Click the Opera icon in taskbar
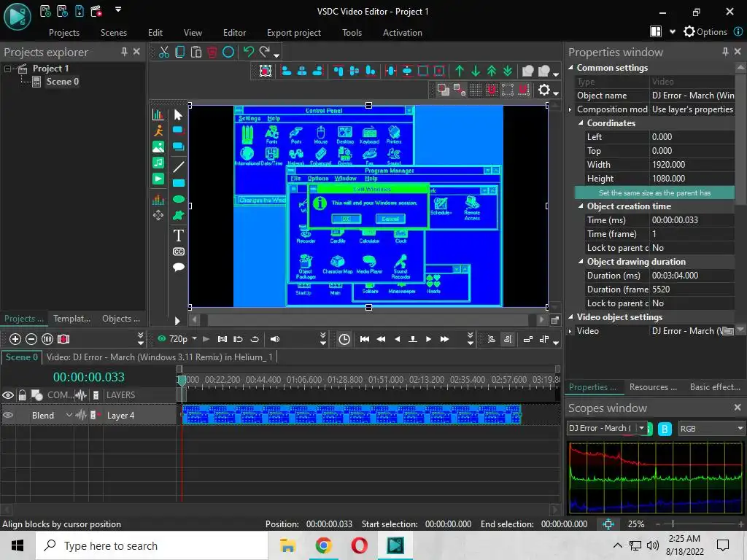This screenshot has height=560, width=747. point(359,545)
